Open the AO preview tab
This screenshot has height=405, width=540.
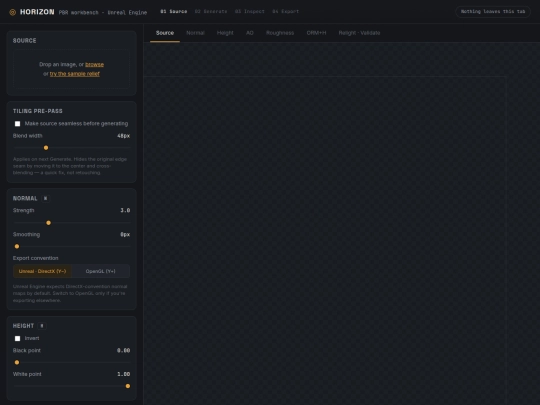[x=250, y=33]
